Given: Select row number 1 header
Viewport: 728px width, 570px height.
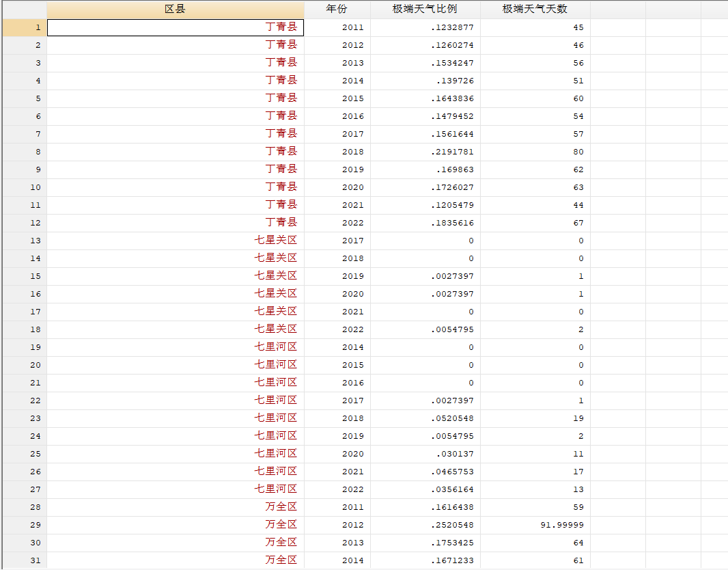Looking at the screenshot, I should pyautogui.click(x=25, y=27).
